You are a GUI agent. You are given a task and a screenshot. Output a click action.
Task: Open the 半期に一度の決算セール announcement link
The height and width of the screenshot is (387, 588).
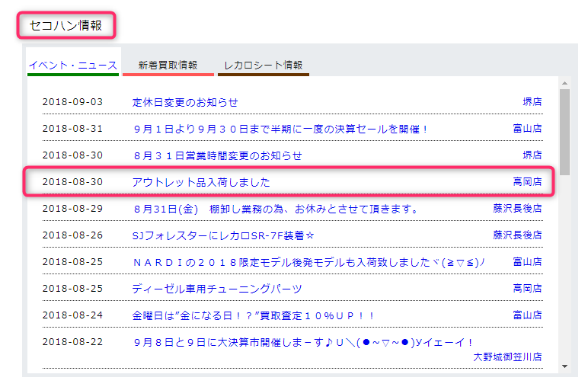click(280, 129)
